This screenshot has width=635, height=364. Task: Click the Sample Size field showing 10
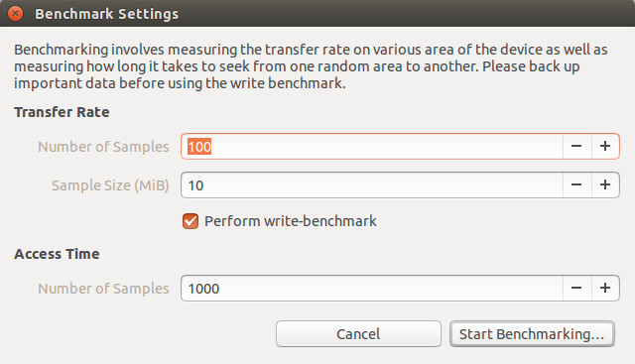tap(372, 185)
